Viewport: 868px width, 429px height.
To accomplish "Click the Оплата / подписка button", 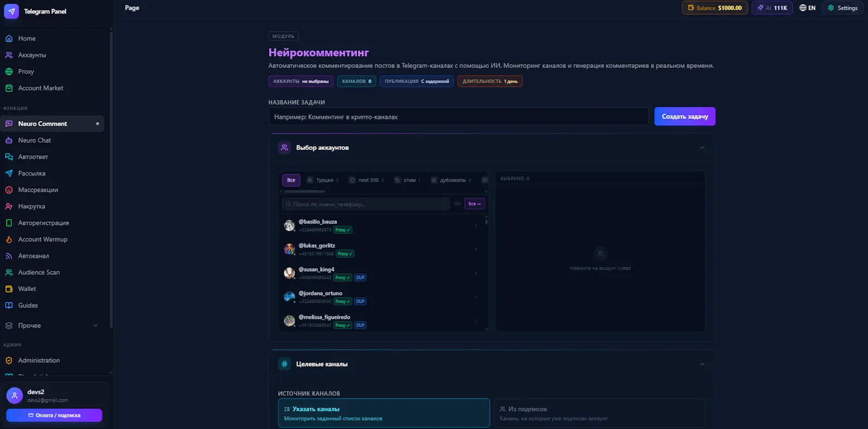I will click(54, 415).
